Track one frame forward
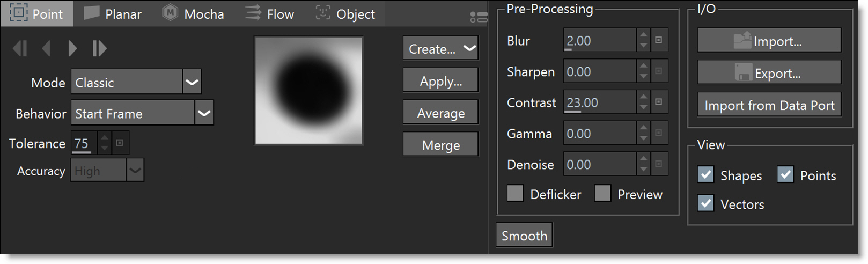This screenshot has width=868, height=264. tap(72, 49)
